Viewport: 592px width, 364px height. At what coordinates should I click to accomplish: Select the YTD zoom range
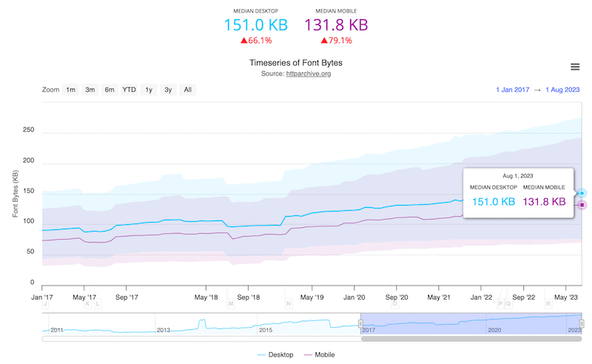tap(129, 90)
